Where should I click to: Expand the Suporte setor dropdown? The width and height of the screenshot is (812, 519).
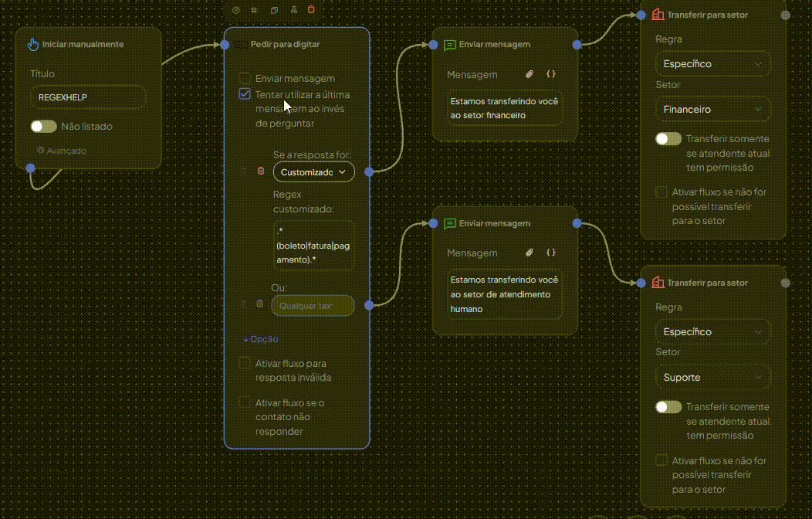(712, 377)
